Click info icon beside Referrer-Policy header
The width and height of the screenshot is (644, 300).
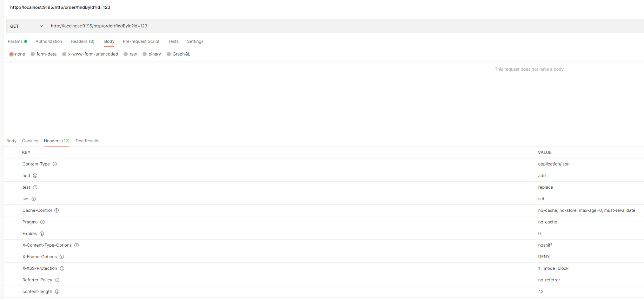pos(57,280)
